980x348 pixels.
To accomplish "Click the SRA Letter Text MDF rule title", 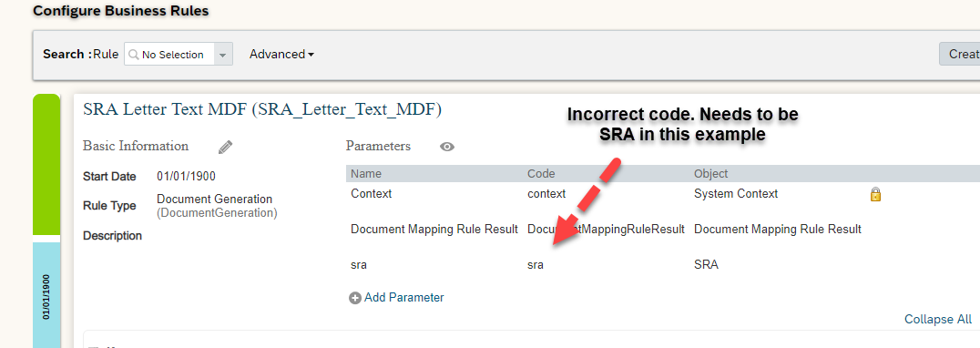I will [x=262, y=110].
